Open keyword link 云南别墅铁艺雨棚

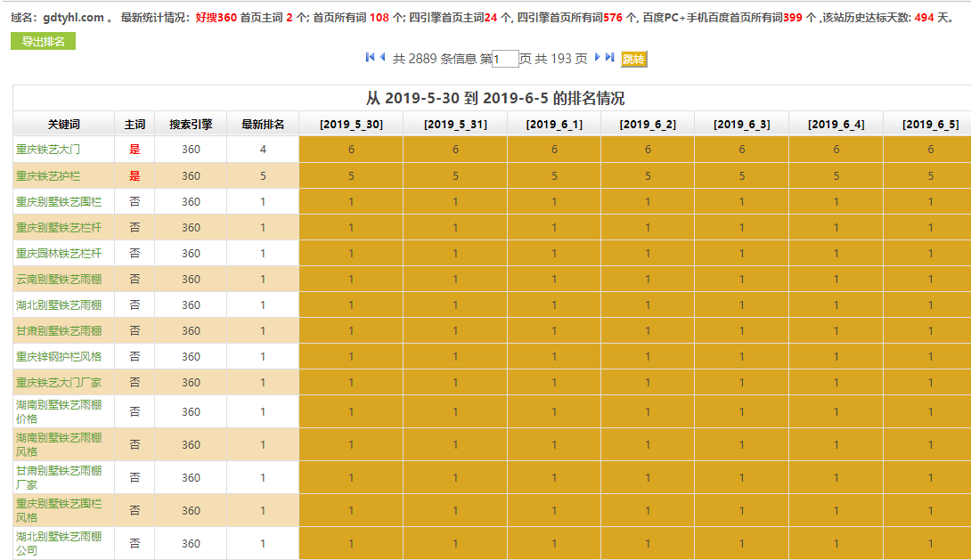click(x=59, y=280)
